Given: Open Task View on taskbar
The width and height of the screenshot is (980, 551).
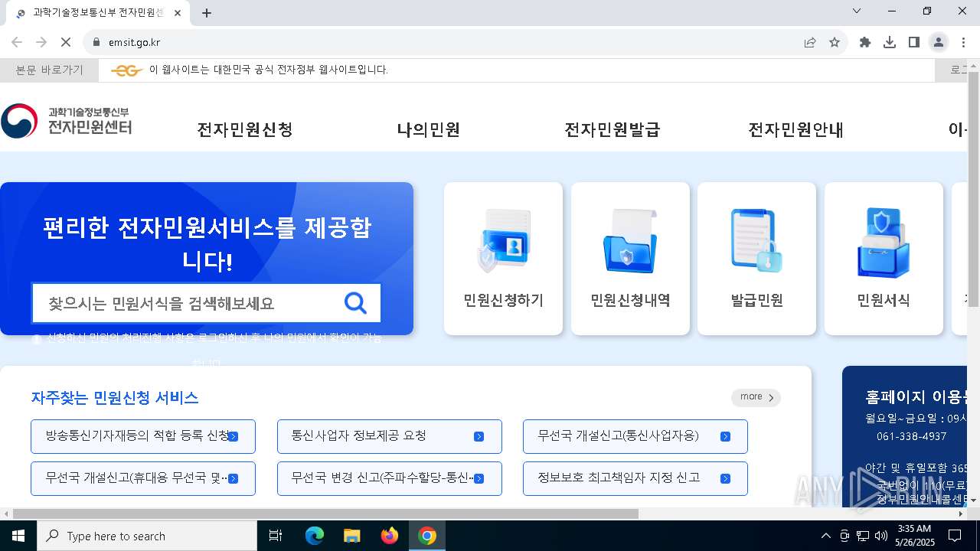Looking at the screenshot, I should [x=276, y=536].
